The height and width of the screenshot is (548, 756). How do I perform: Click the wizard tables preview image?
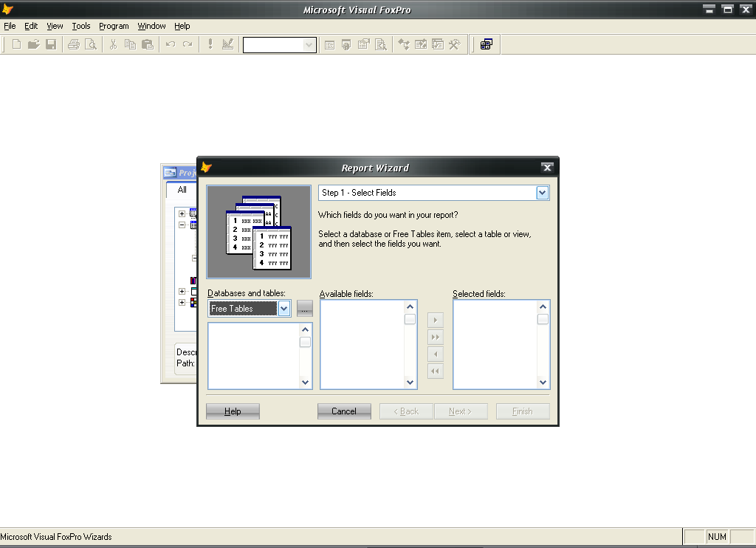(259, 232)
